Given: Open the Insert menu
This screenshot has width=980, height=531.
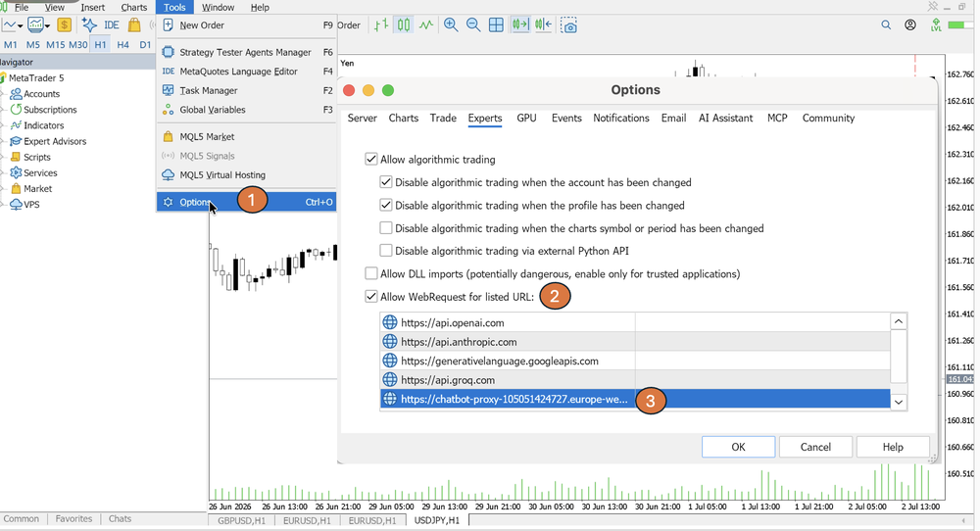Looking at the screenshot, I should coord(92,8).
